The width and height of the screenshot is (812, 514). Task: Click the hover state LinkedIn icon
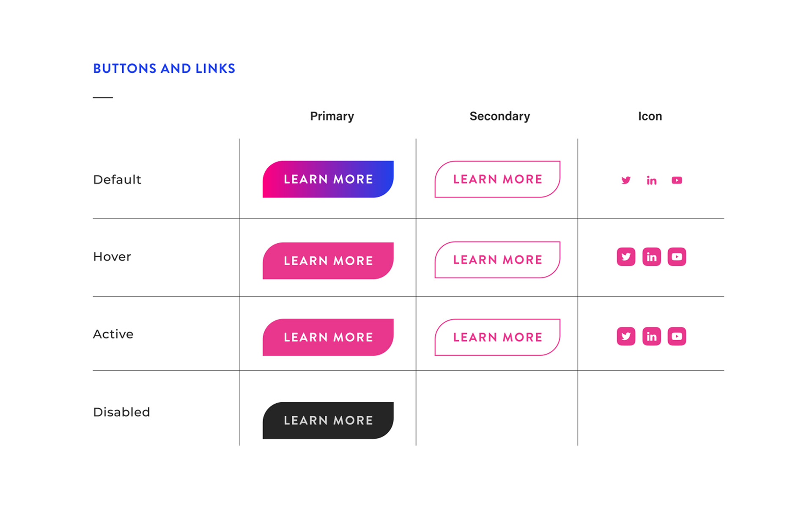[651, 257]
